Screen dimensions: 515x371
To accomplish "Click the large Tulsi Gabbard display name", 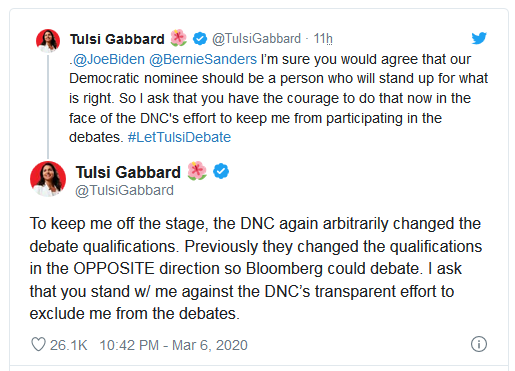I will [128, 172].
